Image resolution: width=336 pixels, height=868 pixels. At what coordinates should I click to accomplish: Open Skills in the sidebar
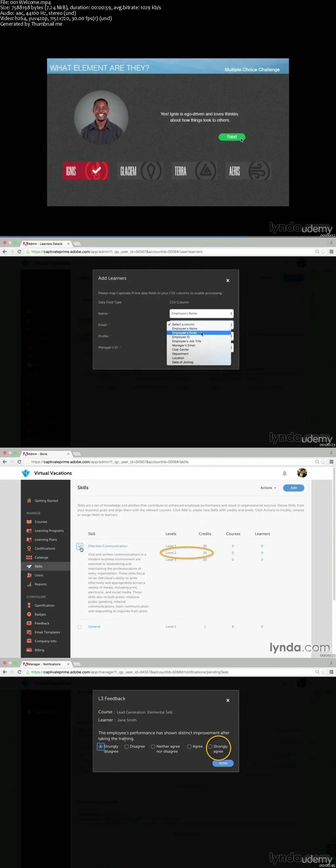coord(46,567)
